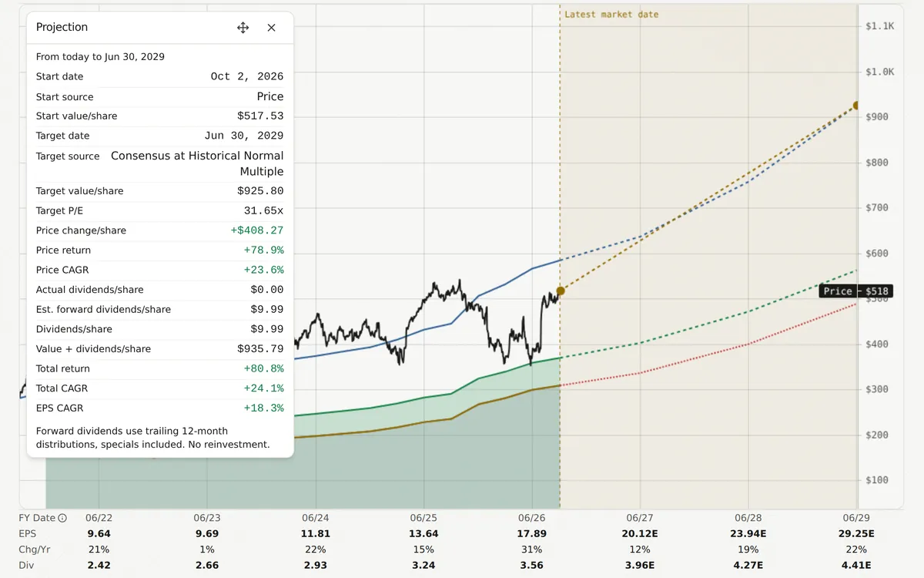
Task: Click the Total CAGR +24.1% value
Action: point(263,388)
